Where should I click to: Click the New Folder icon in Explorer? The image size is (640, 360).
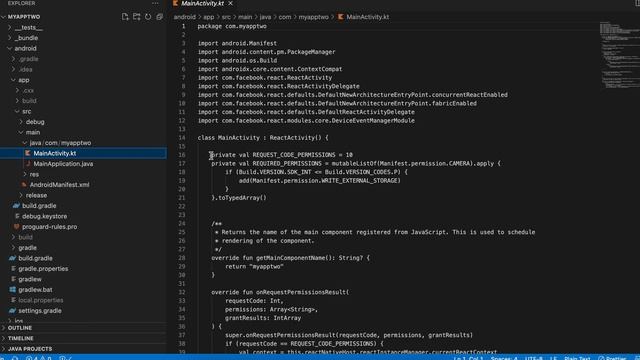(x=136, y=17)
